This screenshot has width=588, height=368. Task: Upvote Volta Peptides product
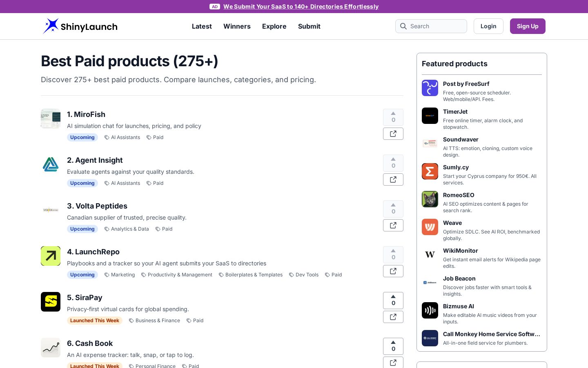point(393,209)
